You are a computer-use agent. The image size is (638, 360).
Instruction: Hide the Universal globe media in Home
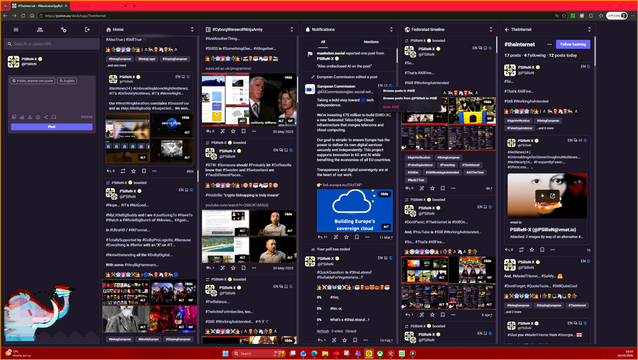pos(186,118)
